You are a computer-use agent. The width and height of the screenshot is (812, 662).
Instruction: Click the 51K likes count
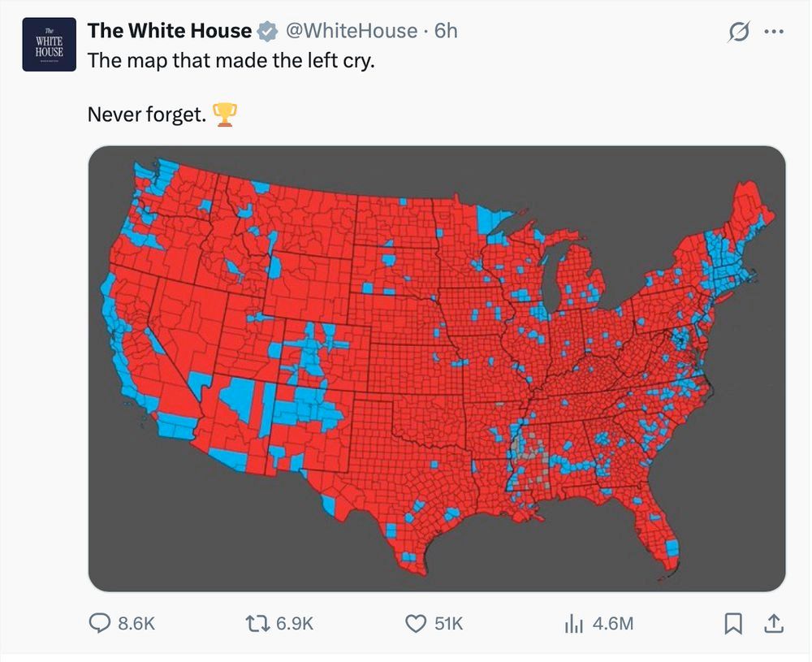click(447, 624)
